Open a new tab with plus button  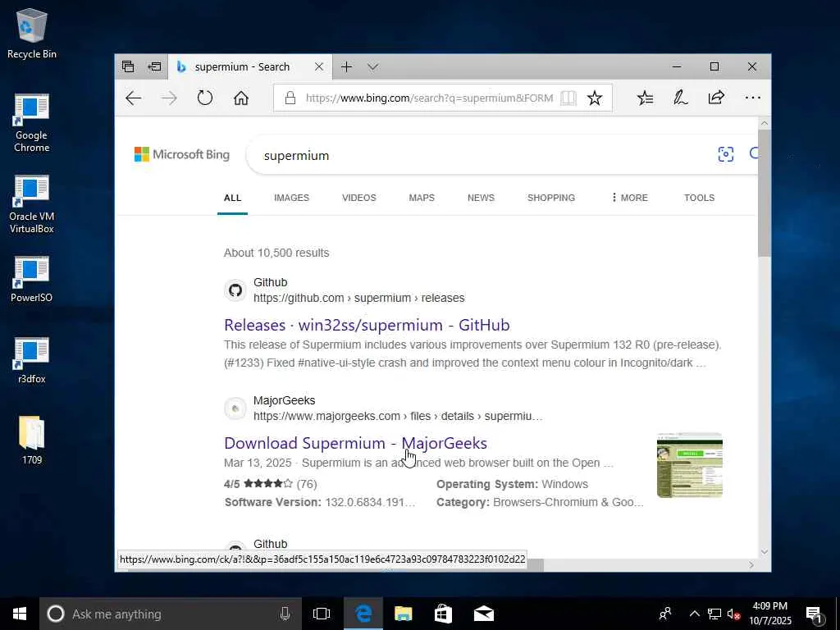click(x=347, y=66)
